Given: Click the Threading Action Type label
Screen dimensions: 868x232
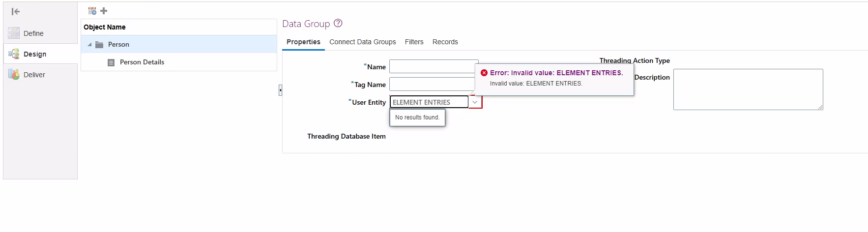Looking at the screenshot, I should click(x=635, y=60).
